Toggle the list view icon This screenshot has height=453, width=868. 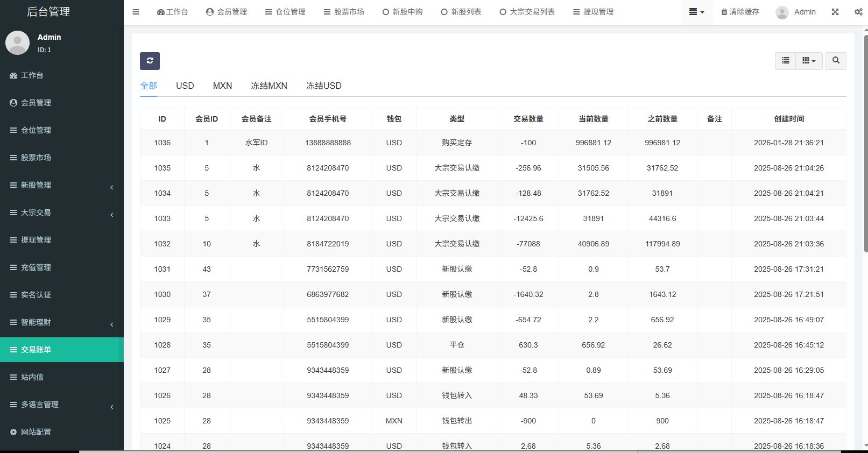click(786, 61)
